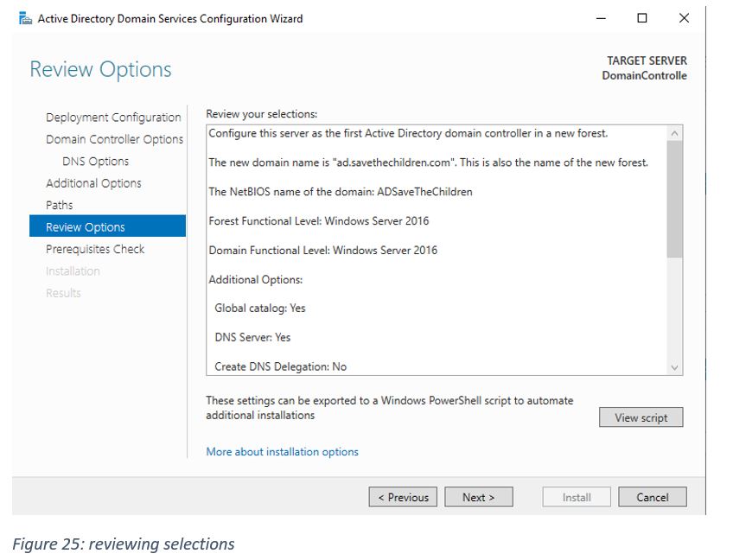Jump to Prerequisites Check step

coord(95,249)
